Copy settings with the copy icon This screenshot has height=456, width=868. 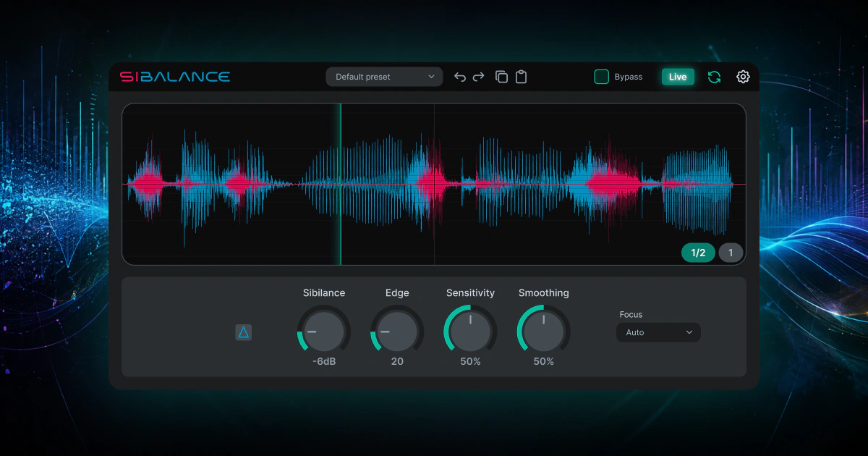coord(501,77)
